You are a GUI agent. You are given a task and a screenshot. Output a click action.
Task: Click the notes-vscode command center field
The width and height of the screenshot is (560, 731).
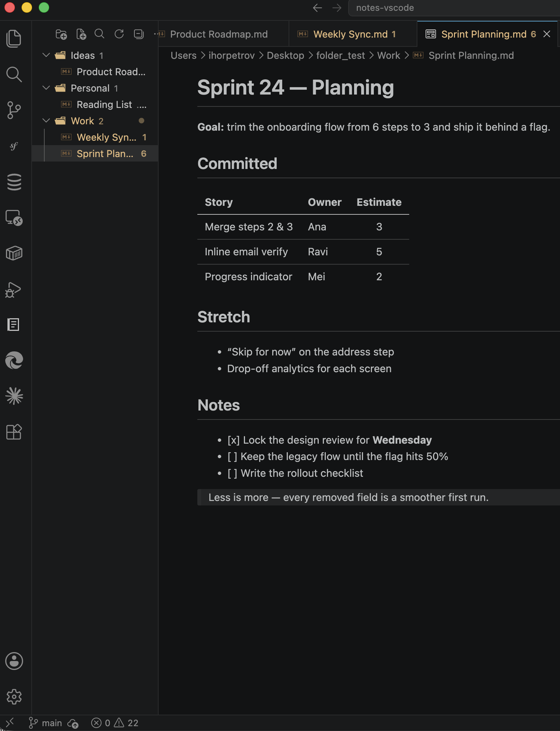coord(454,8)
